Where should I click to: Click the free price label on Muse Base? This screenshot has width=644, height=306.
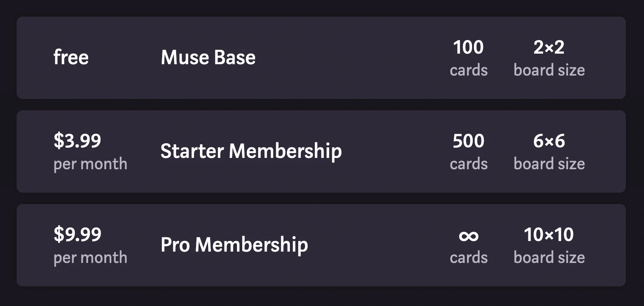click(71, 57)
